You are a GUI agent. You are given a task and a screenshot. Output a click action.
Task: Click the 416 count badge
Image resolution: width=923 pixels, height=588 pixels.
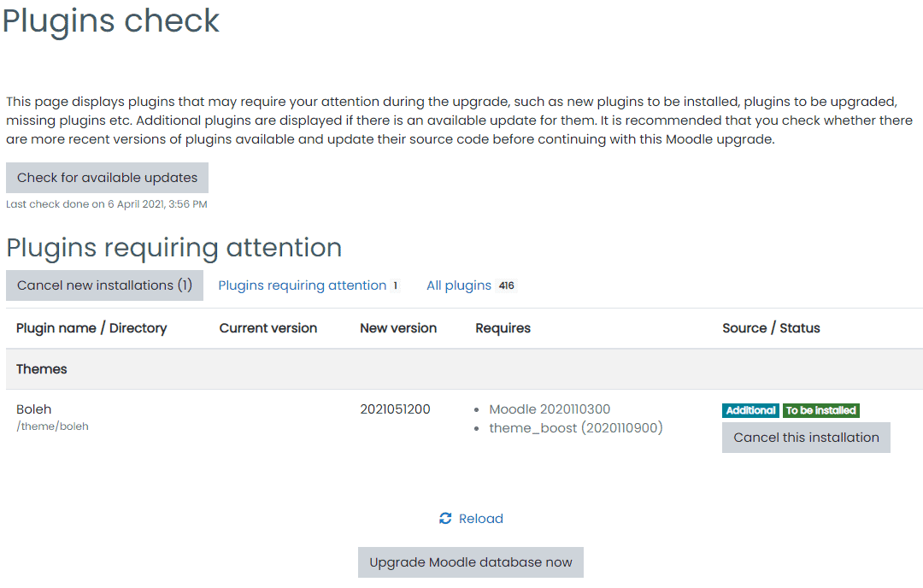click(506, 285)
